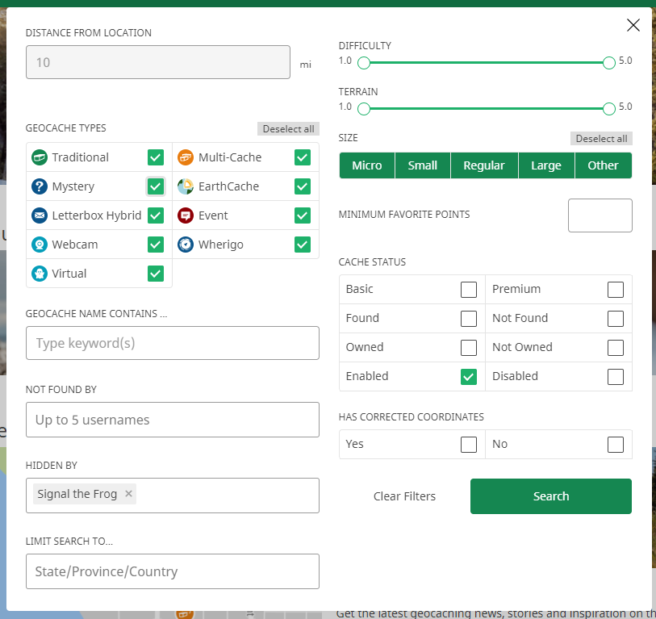Click the Webcam cache type icon
This screenshot has width=656, height=619.
click(x=39, y=244)
